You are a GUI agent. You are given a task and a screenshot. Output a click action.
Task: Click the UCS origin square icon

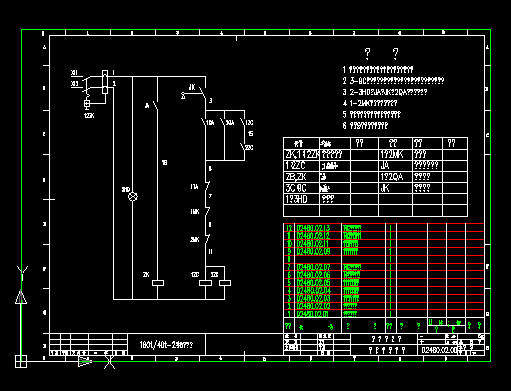click(x=21, y=362)
